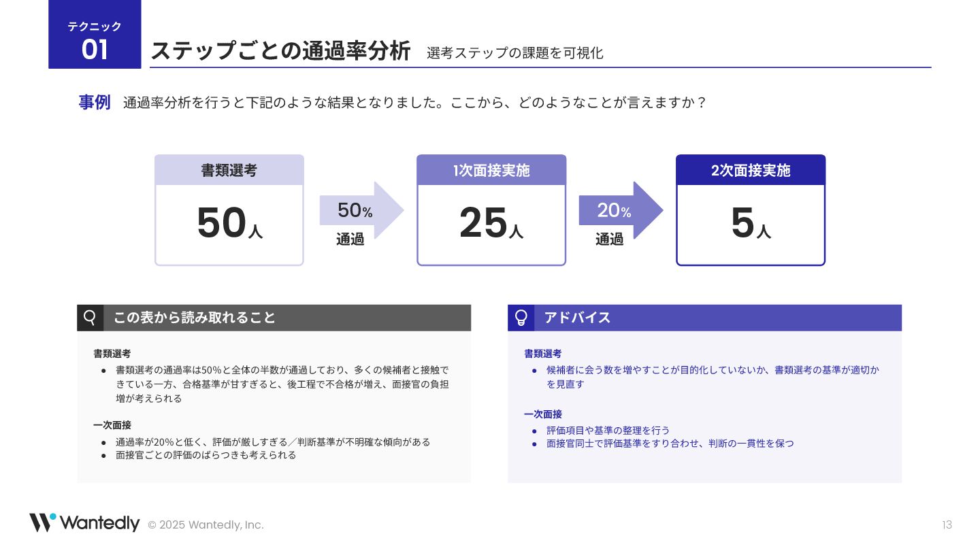Select the 5人 value

click(x=751, y=224)
